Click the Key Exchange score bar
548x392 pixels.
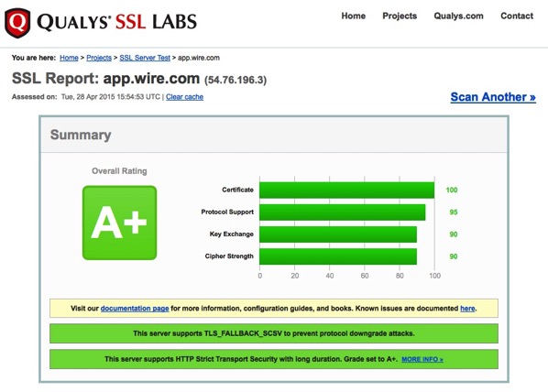pos(338,234)
